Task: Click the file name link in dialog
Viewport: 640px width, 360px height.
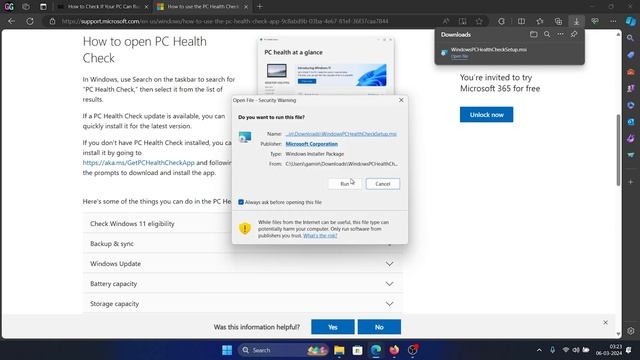Action: click(341, 134)
